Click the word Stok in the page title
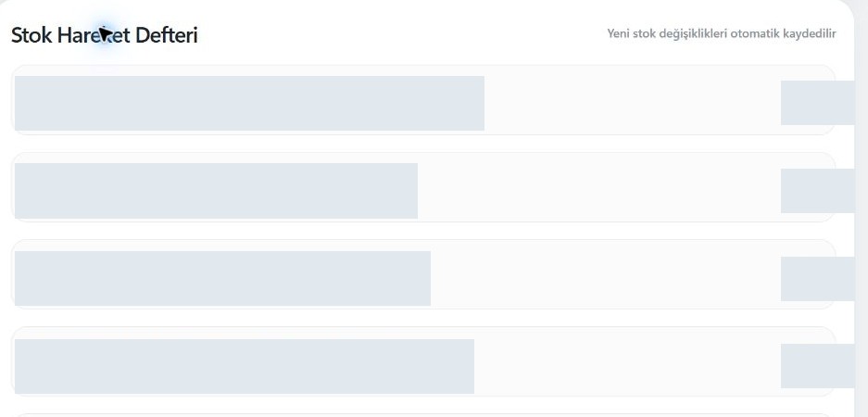This screenshot has height=417, width=868. tap(31, 35)
